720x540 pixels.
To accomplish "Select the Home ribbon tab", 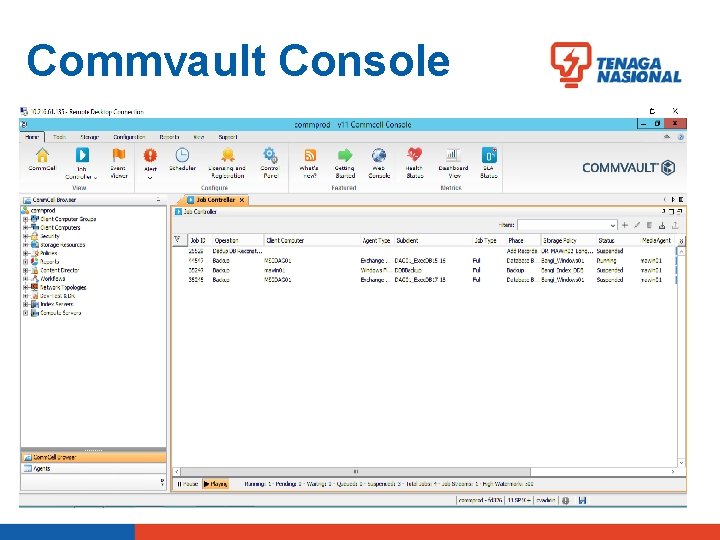I will pyautogui.click(x=32, y=137).
